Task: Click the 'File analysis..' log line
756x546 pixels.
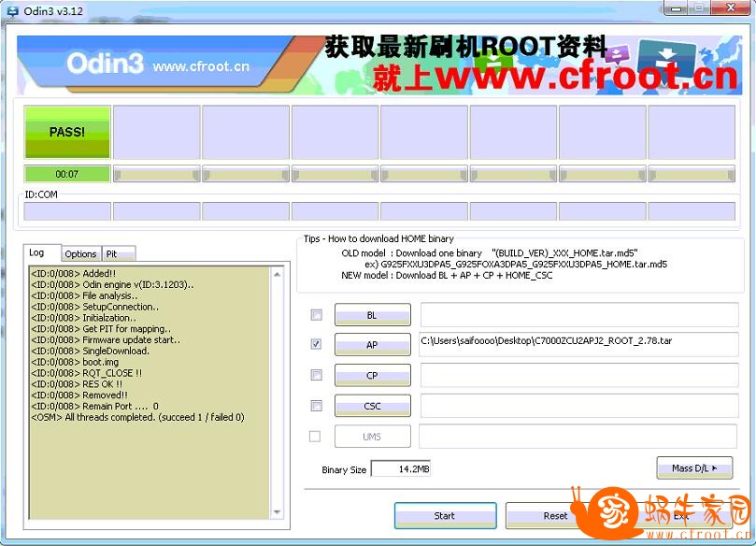Action: (85, 295)
